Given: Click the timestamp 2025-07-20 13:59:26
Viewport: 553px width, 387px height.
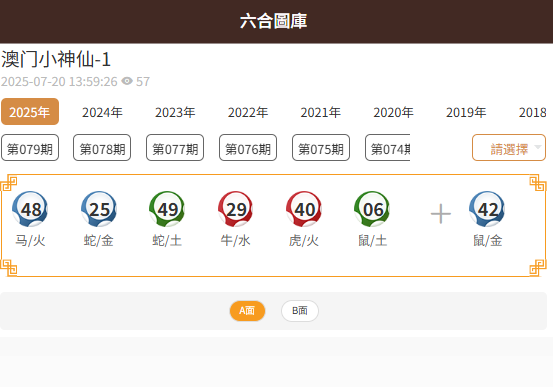Looking at the screenshot, I should point(59,81).
